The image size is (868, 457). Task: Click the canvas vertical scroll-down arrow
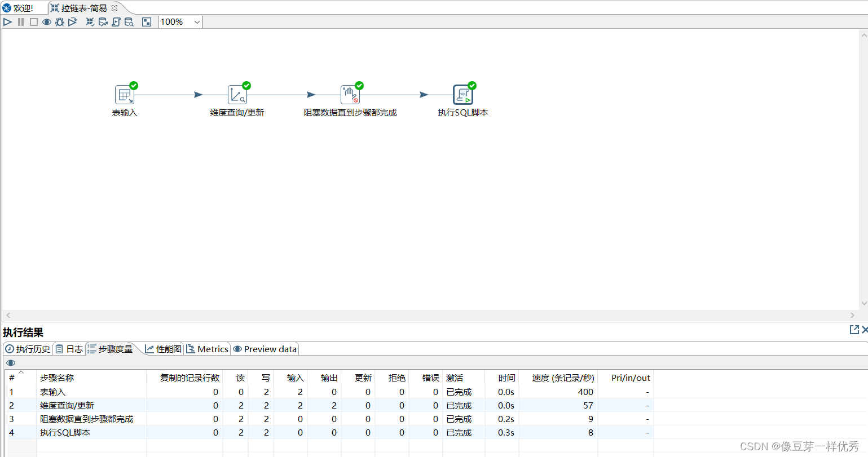pyautogui.click(x=863, y=303)
